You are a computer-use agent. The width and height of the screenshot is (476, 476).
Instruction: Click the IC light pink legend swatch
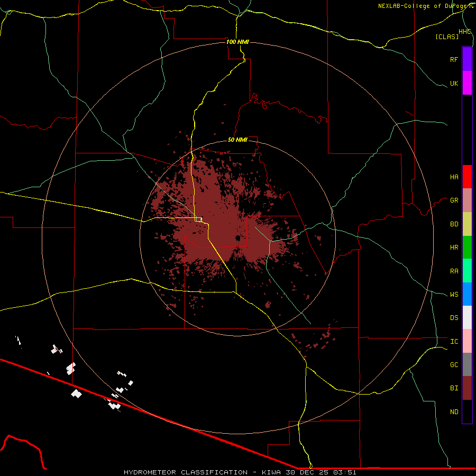[x=467, y=341]
